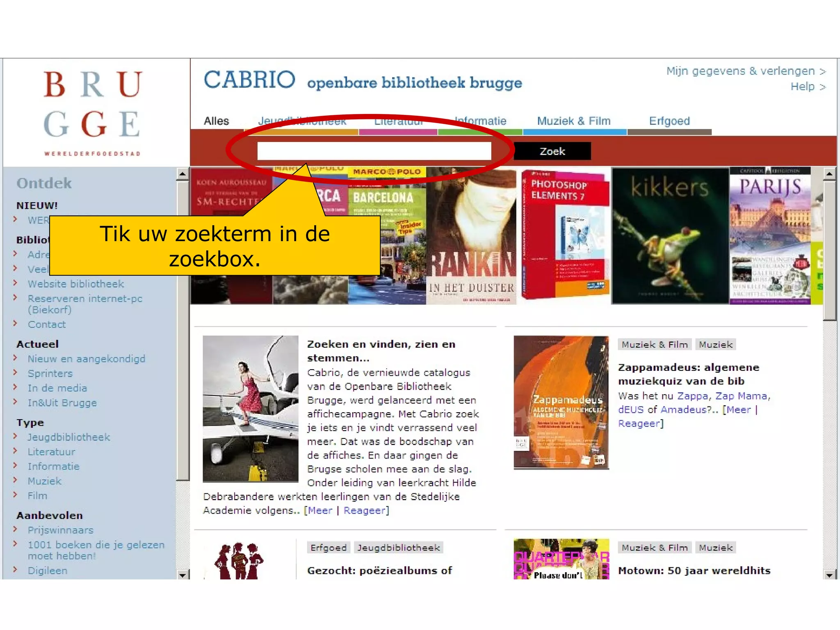Click main content scroll down arrow
The height and width of the screenshot is (630, 840).
point(829,575)
